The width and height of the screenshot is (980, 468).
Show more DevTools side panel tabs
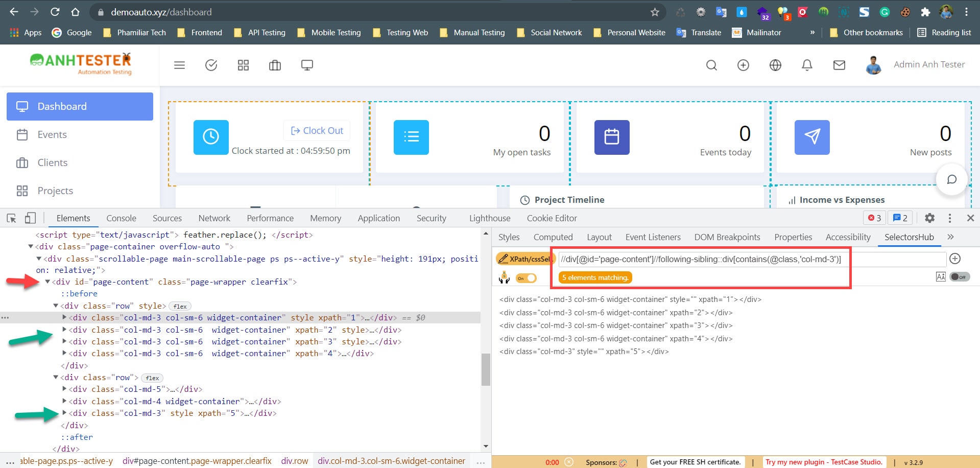tap(950, 237)
